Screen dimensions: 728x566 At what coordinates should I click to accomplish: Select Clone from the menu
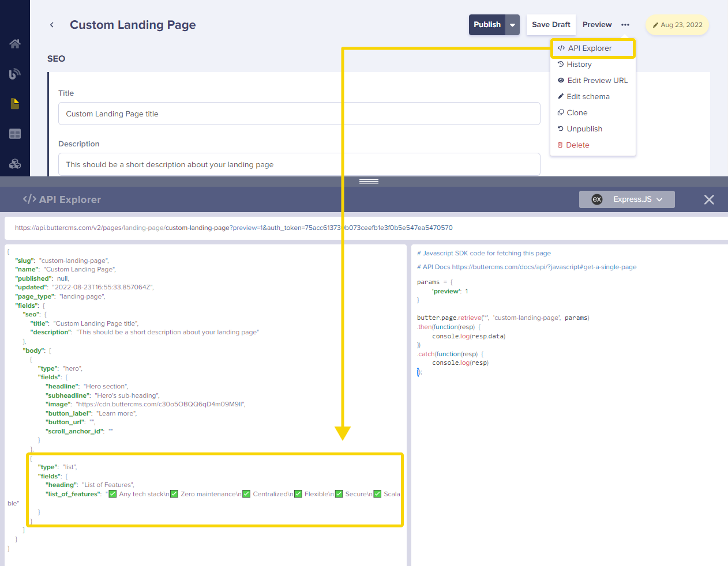[593, 113]
